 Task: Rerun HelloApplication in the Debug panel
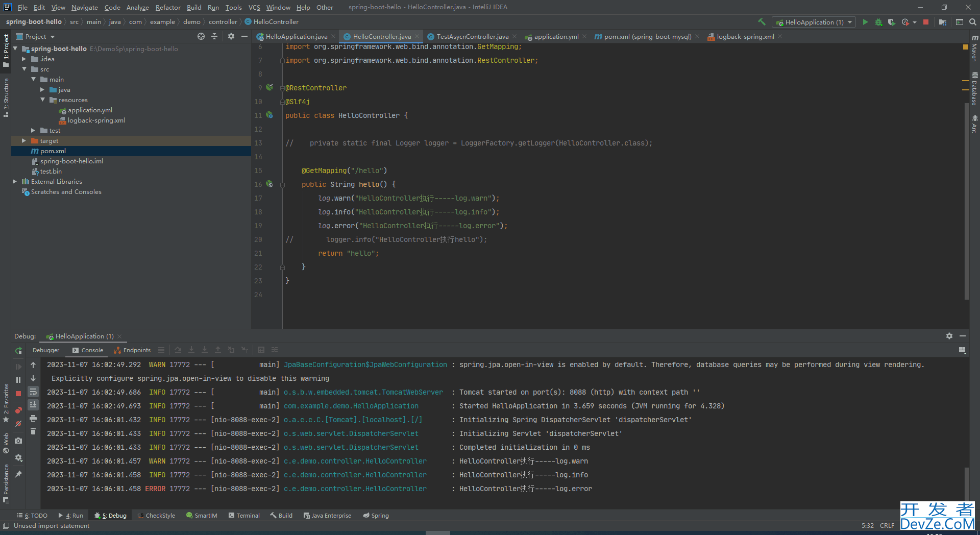18,350
